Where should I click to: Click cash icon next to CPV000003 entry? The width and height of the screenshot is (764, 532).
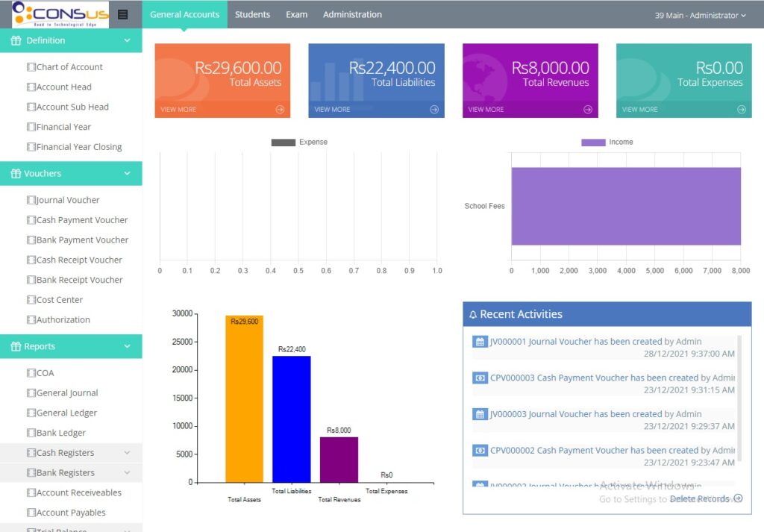click(x=480, y=378)
